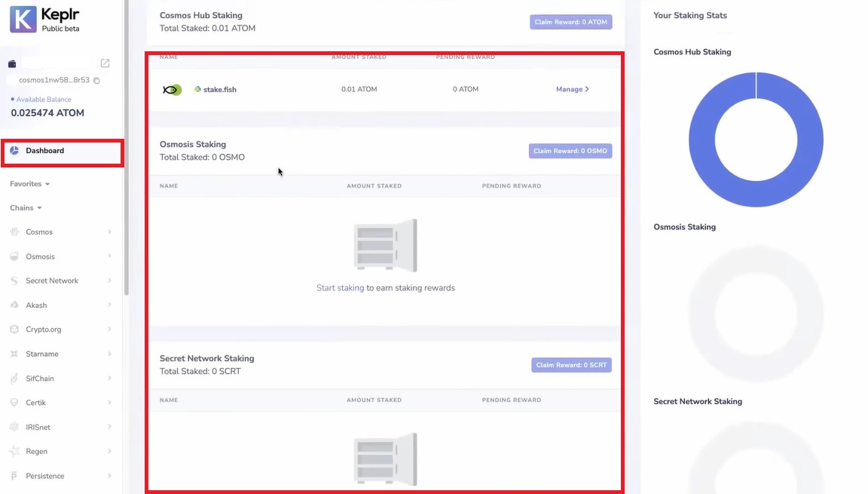Screen dimensions: 868x494
Task: Click the wallet icon near address
Action: 12,64
